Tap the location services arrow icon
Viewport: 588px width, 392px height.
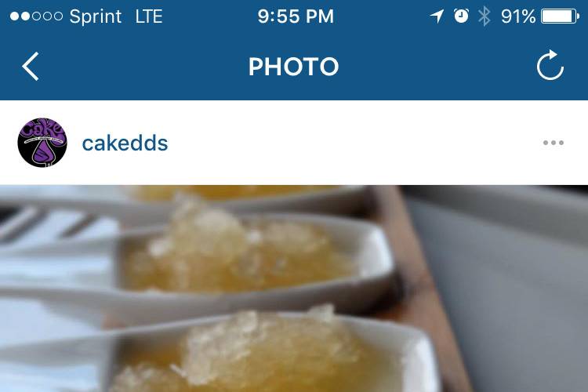click(437, 16)
